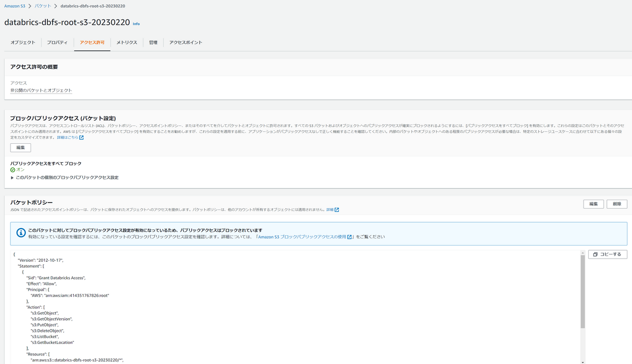632x364 pixels.
Task: Click コピーする button to copy policy
Action: click(x=607, y=254)
